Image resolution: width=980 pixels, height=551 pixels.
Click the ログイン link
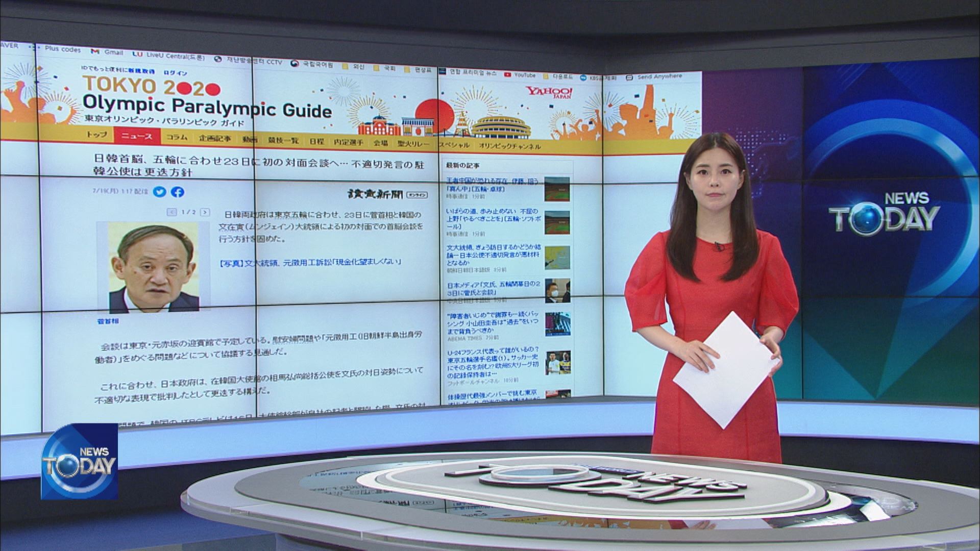pyautogui.click(x=175, y=73)
